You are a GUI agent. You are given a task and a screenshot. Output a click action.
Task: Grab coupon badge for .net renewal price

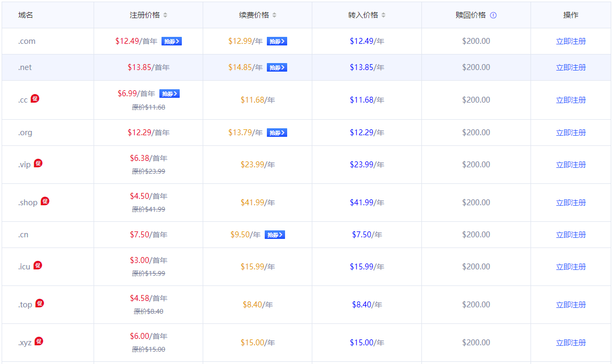277,67
